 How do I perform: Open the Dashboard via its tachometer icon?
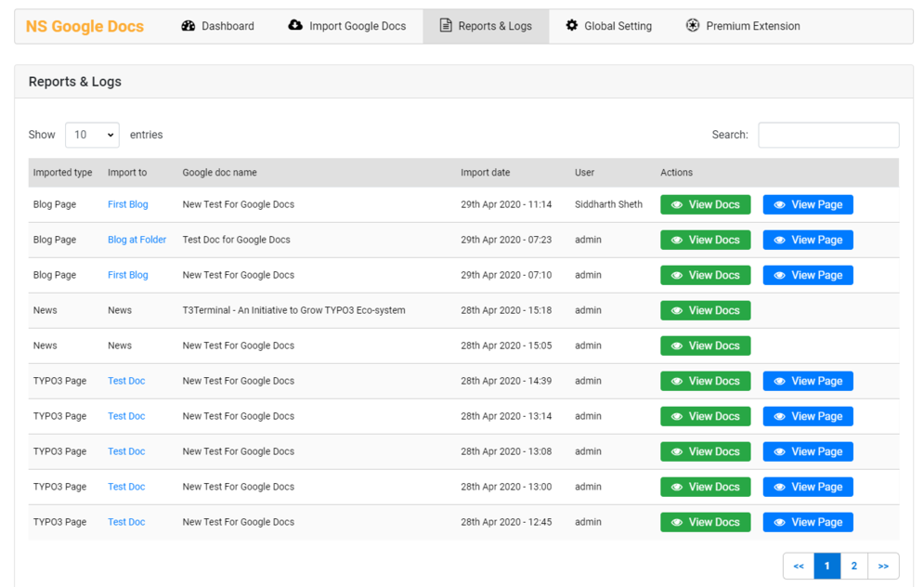[x=189, y=26]
